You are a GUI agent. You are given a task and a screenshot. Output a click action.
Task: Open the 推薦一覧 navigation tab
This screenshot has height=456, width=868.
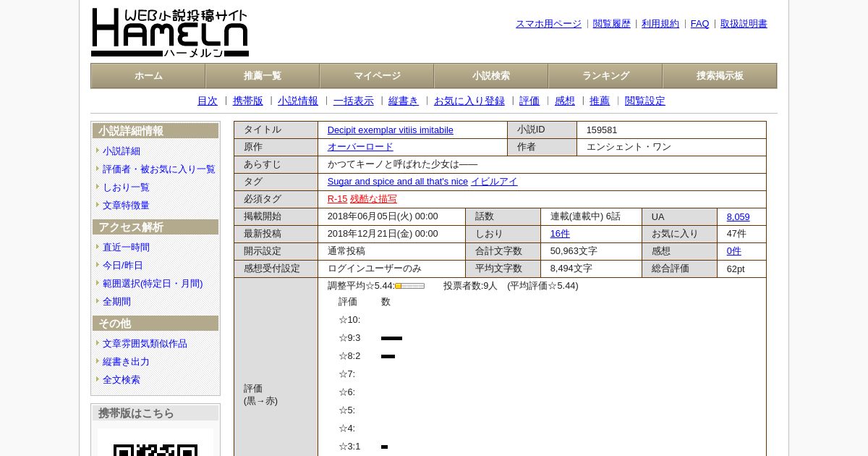(263, 76)
